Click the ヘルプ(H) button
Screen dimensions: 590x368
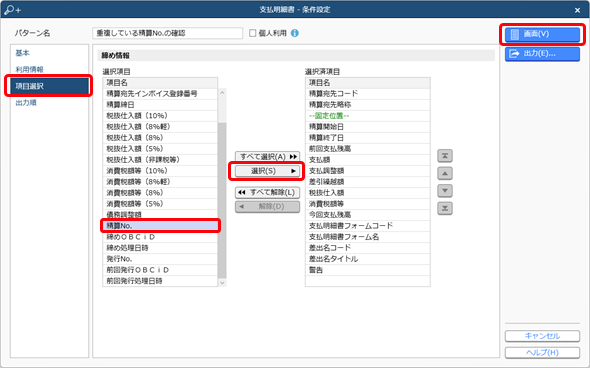click(542, 352)
